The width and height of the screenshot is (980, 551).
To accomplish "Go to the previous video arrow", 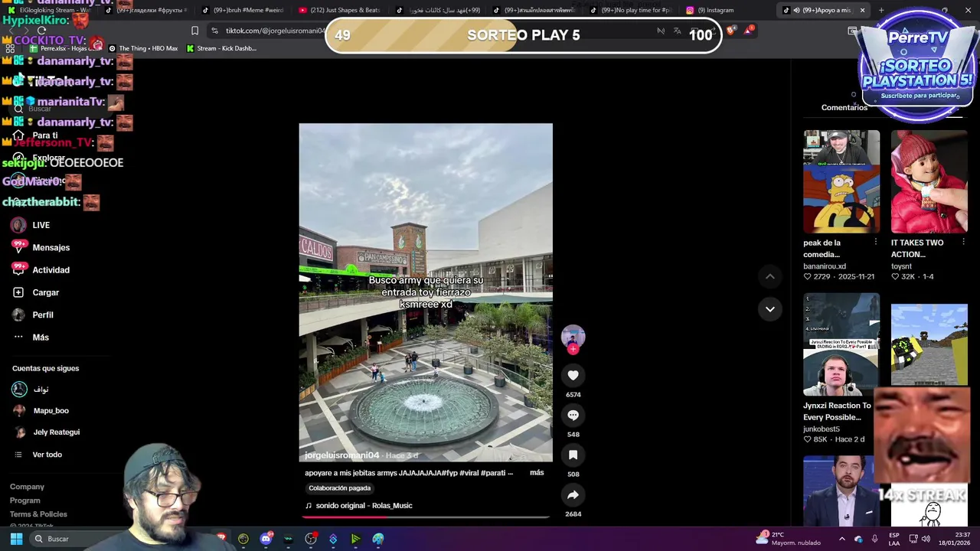I will [769, 276].
